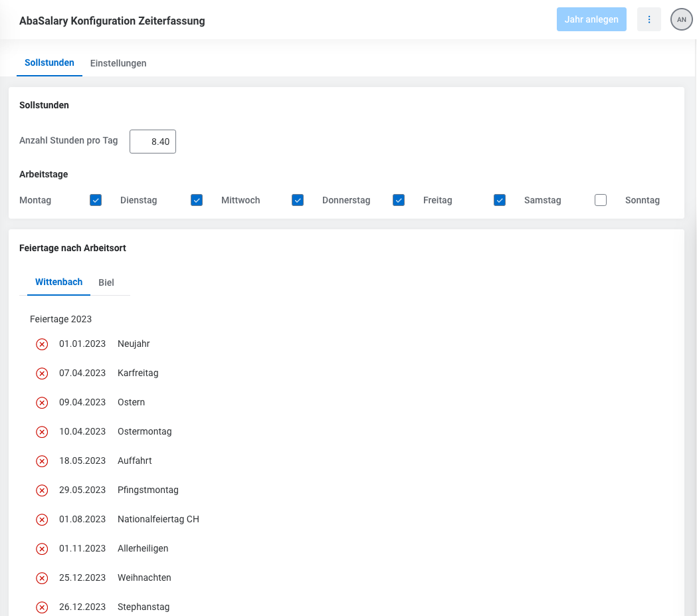Click the Anzahl Stunden pro Tag field
Viewport: 697px width, 616px height.
point(153,142)
